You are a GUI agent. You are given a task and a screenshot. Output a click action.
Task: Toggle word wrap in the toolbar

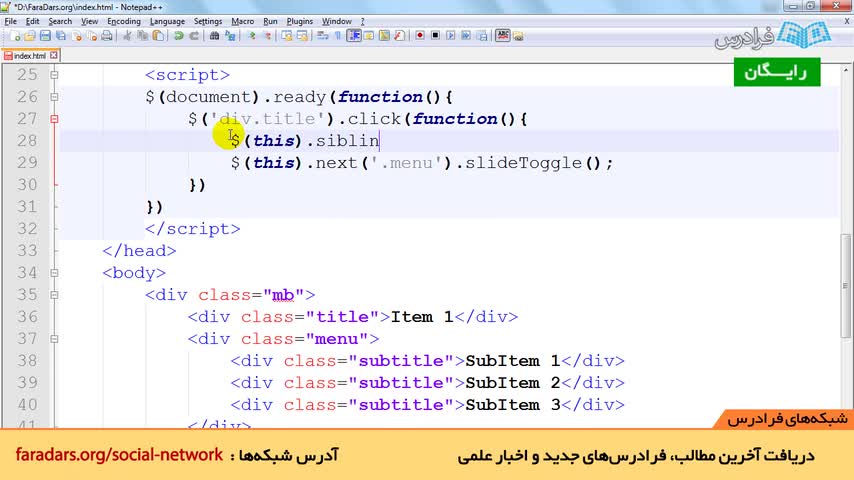pos(322,36)
